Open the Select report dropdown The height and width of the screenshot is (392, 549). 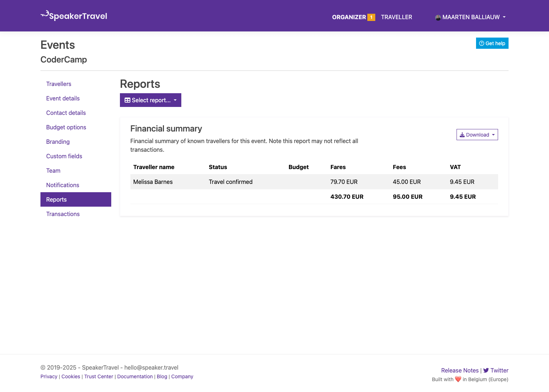(x=150, y=100)
